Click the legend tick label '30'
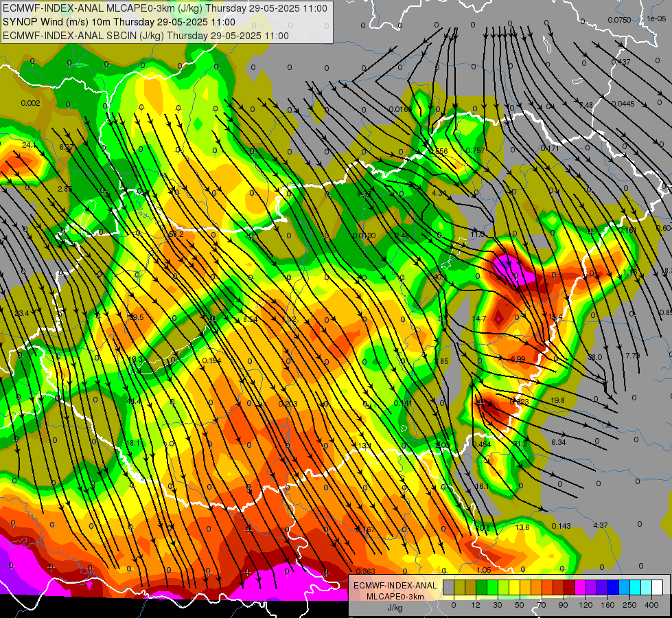Viewport: 672px width, 618px height. click(x=498, y=605)
